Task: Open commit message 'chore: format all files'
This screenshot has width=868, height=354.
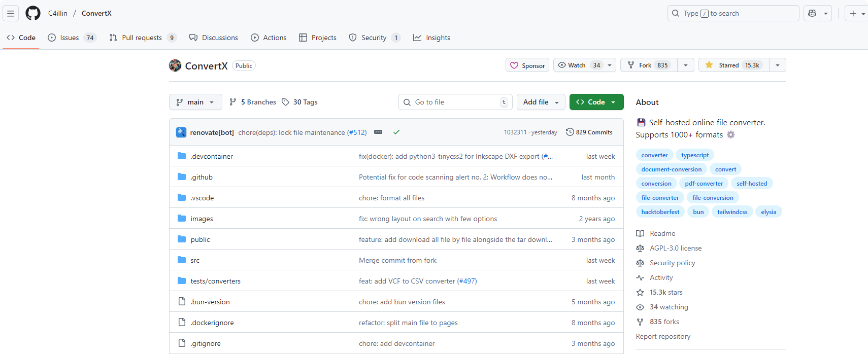Action: [391, 198]
